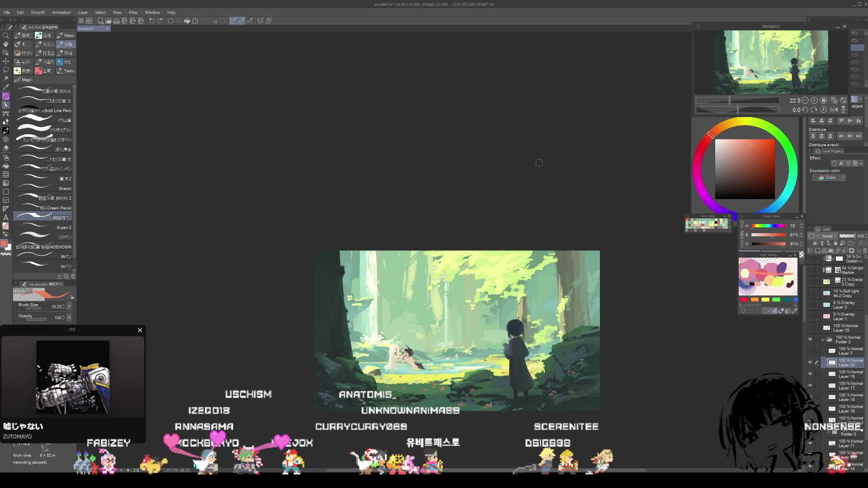Click the Clip Studio launcher icon
Screen dimensions: 868x488
(89, 21)
